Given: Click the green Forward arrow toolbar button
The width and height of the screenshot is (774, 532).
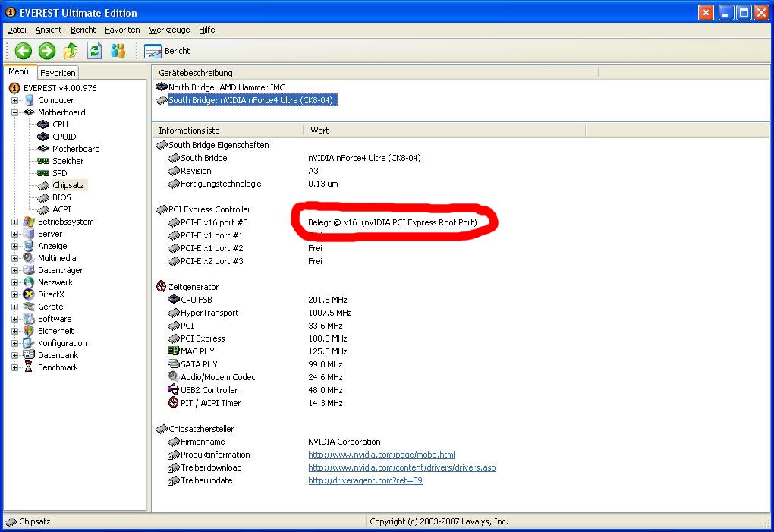Looking at the screenshot, I should (47, 51).
